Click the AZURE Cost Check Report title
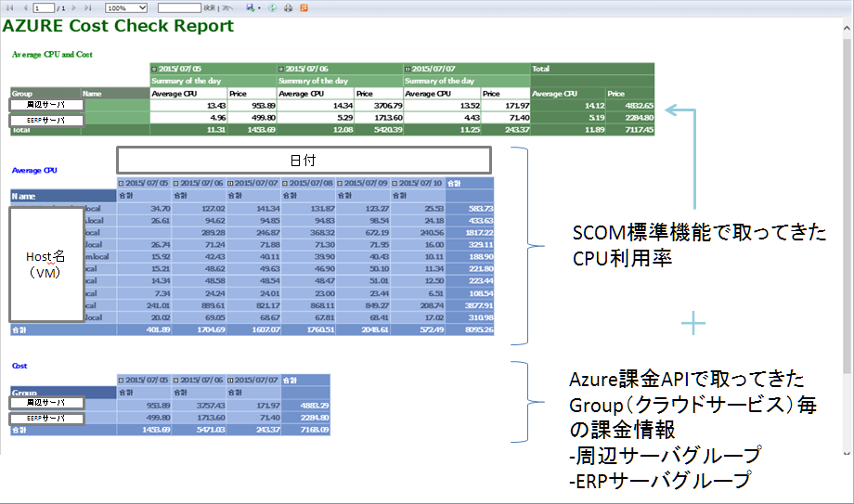Screen dimensions: 854x504 [x=118, y=26]
